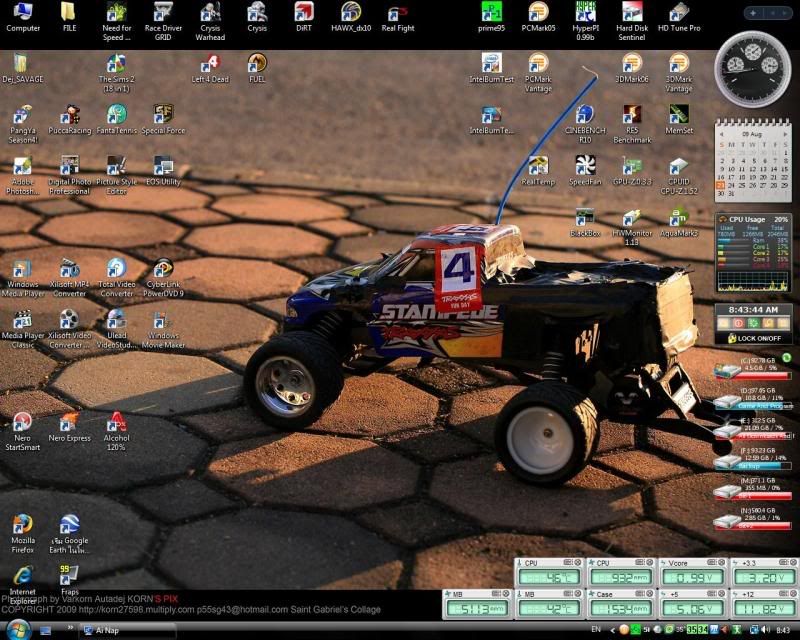This screenshot has height=640, width=800.
Task: Go to next month in the calendar gadget
Action: (787, 133)
